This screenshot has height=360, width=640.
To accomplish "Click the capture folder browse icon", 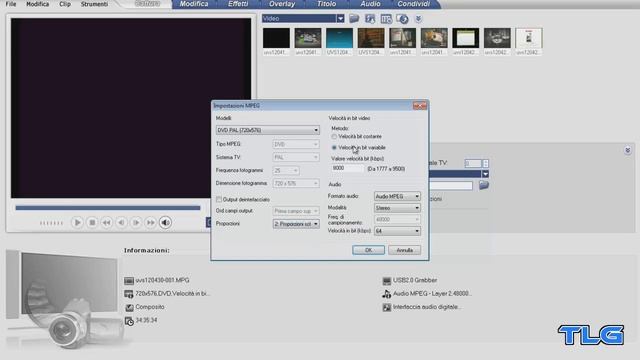I will point(484,185).
